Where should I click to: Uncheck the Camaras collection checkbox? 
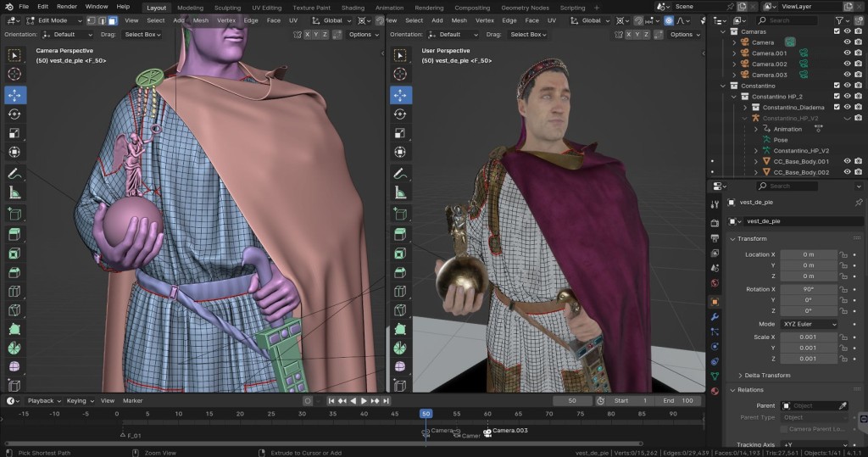pyautogui.click(x=836, y=31)
